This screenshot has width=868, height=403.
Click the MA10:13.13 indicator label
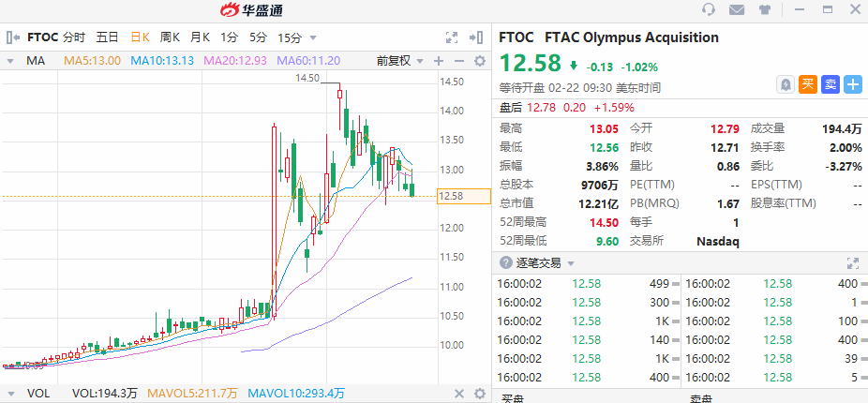(x=162, y=61)
